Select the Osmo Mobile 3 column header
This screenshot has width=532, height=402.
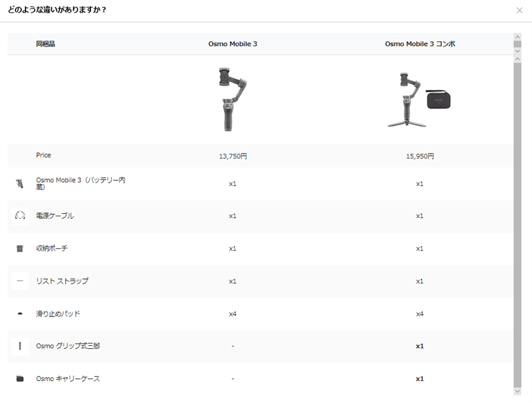(x=233, y=44)
